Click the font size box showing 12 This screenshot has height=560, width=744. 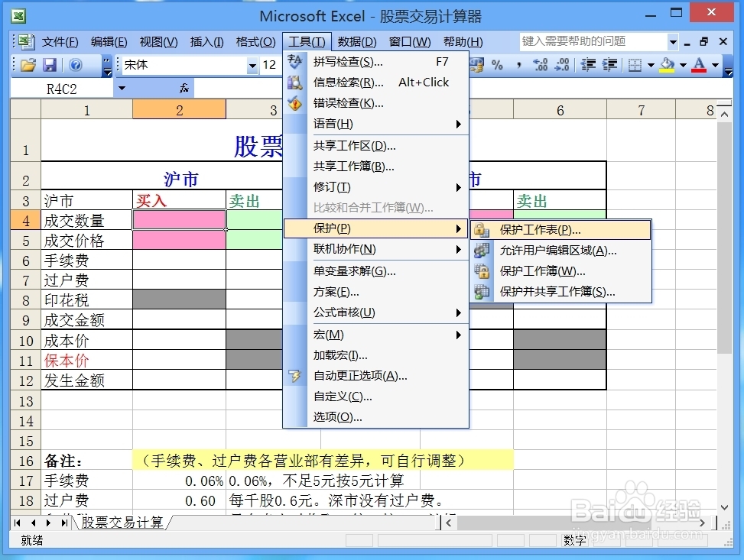tap(271, 66)
